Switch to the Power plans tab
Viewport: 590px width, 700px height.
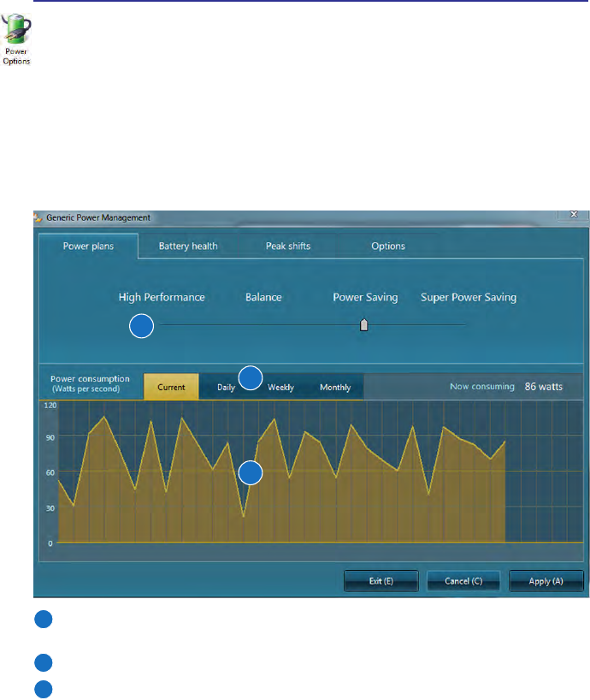point(88,246)
